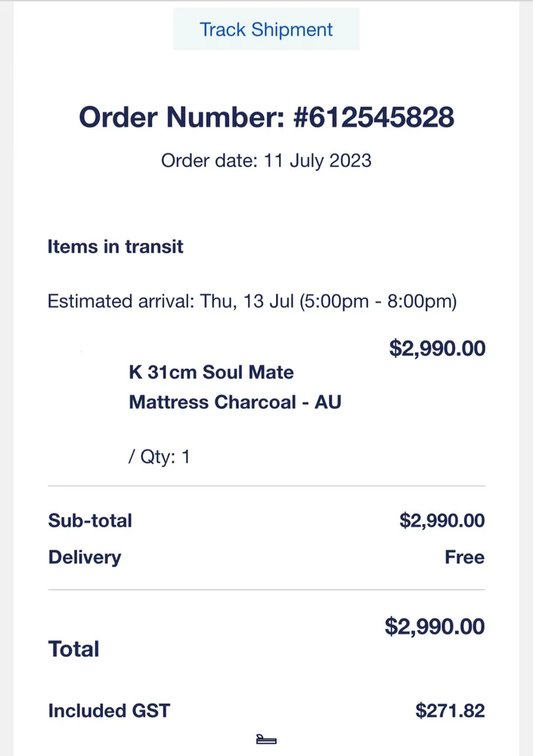Click the Qty: 1 quantity text
533x756 pixels.
[x=160, y=457]
